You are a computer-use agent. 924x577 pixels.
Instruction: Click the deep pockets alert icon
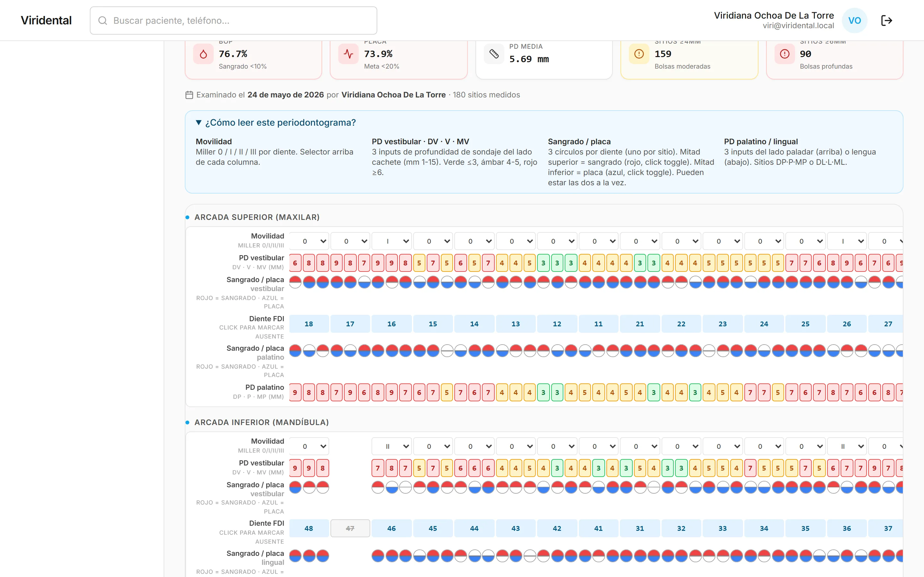click(785, 54)
